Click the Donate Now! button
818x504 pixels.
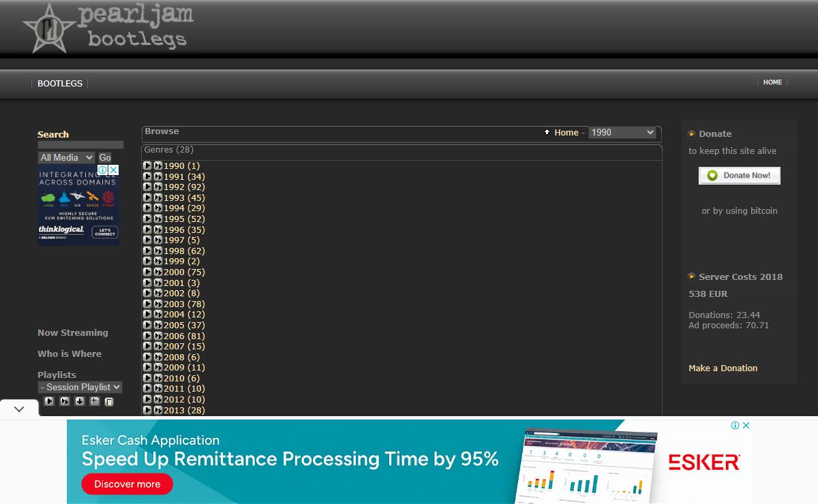tap(740, 176)
